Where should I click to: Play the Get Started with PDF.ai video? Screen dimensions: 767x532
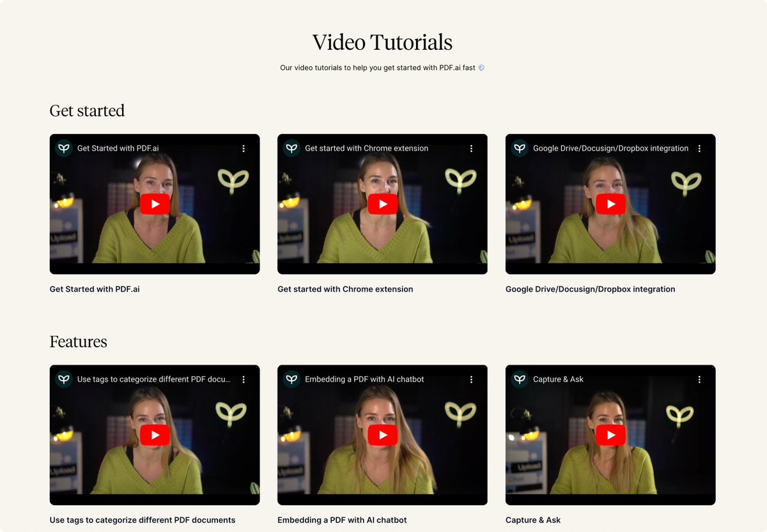(155, 204)
